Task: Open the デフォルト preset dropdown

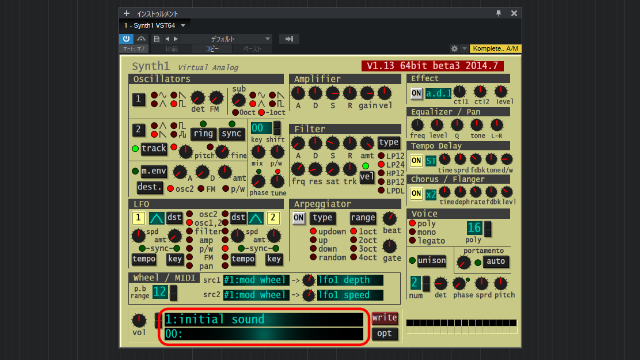Action: click(x=267, y=39)
